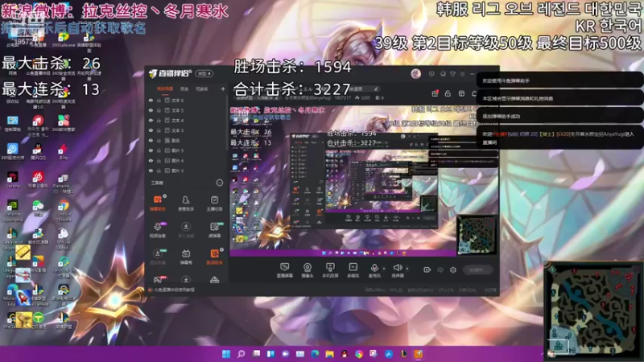Expand the speaker options arrow

(407, 269)
